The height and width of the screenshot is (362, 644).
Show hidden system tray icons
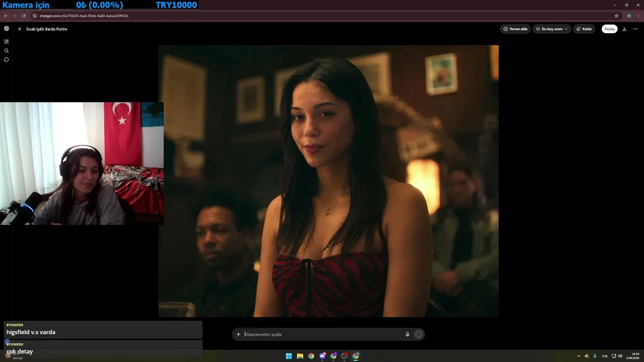(579, 356)
